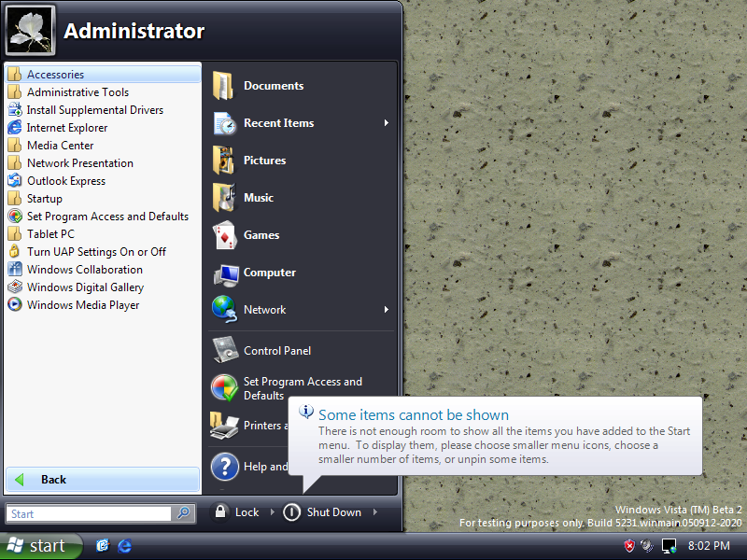Expand the Network submenu arrow
This screenshot has height=560, width=747.
(387, 310)
